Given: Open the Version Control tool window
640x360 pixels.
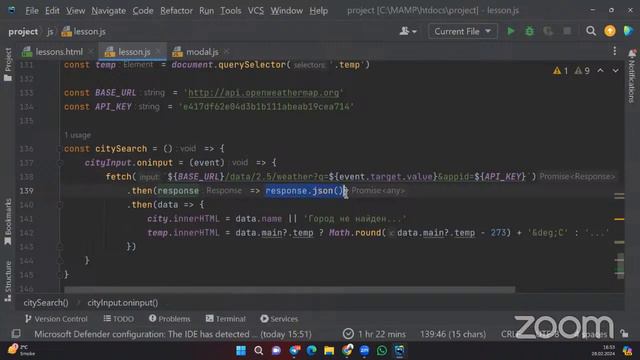Looking at the screenshot, I should coord(56,319).
